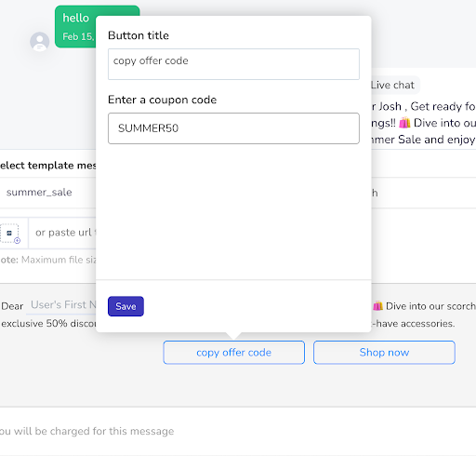Click the 'charged for this message' notice
The height and width of the screenshot is (456, 476).
coord(87,431)
